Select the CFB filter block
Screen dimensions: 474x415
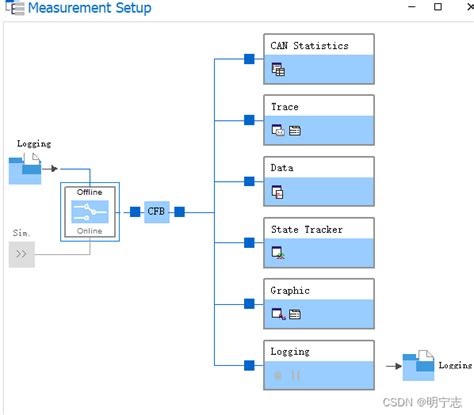157,212
